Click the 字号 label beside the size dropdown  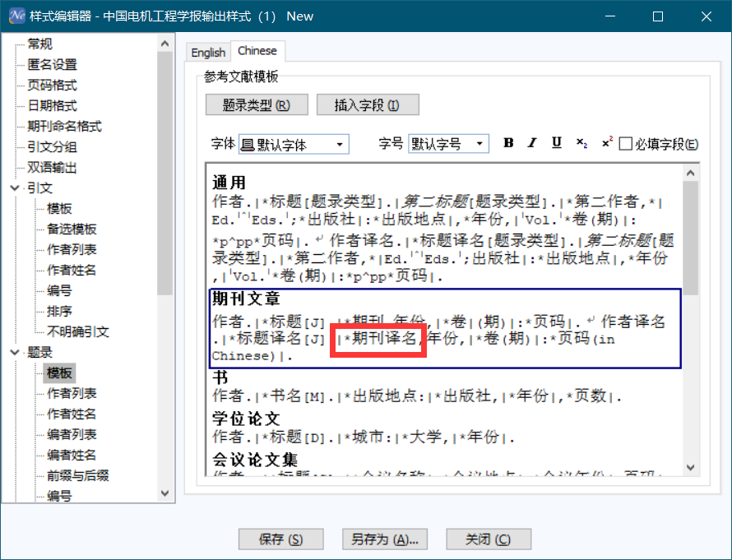[391, 144]
